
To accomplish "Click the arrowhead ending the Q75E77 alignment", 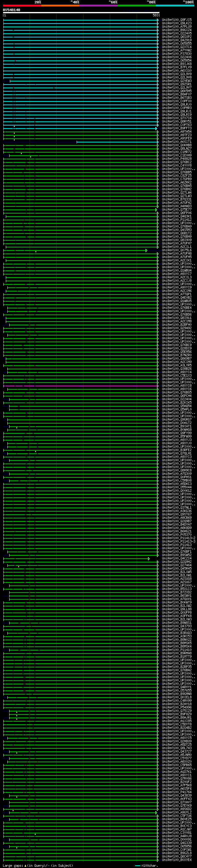I will 156,210.
